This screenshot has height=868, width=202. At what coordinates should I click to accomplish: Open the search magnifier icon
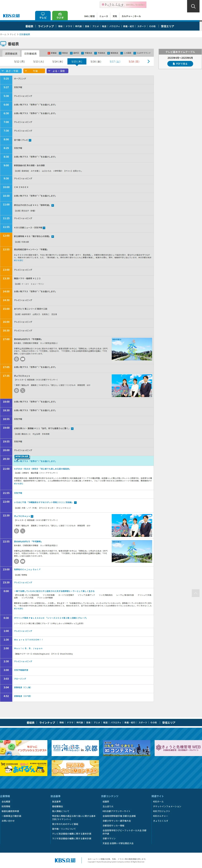tap(193, 6)
